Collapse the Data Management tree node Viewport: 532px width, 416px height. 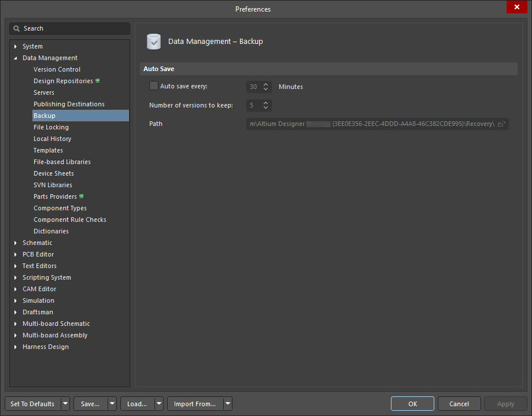[16, 58]
